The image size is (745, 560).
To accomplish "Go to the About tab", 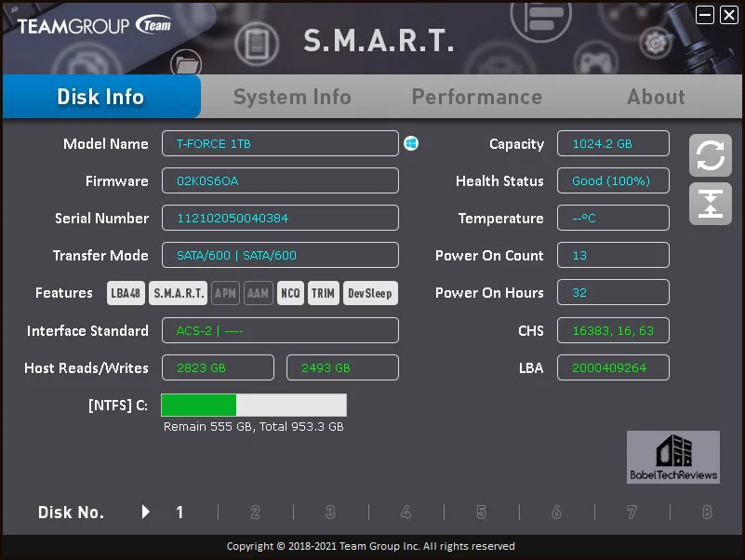I will (x=656, y=97).
